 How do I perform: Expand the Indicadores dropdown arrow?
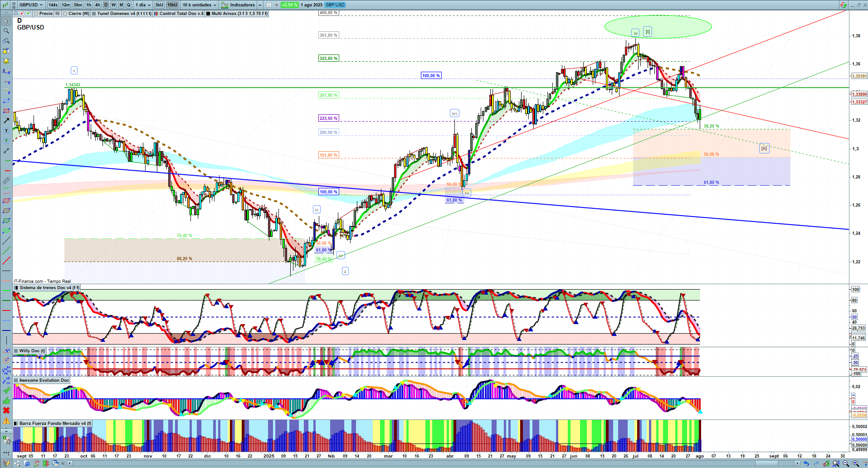[260, 5]
